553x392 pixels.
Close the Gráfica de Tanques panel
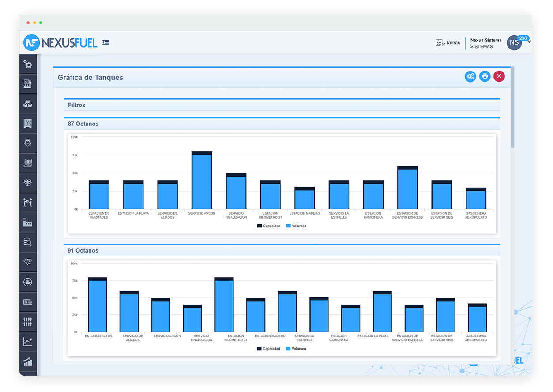pyautogui.click(x=499, y=76)
